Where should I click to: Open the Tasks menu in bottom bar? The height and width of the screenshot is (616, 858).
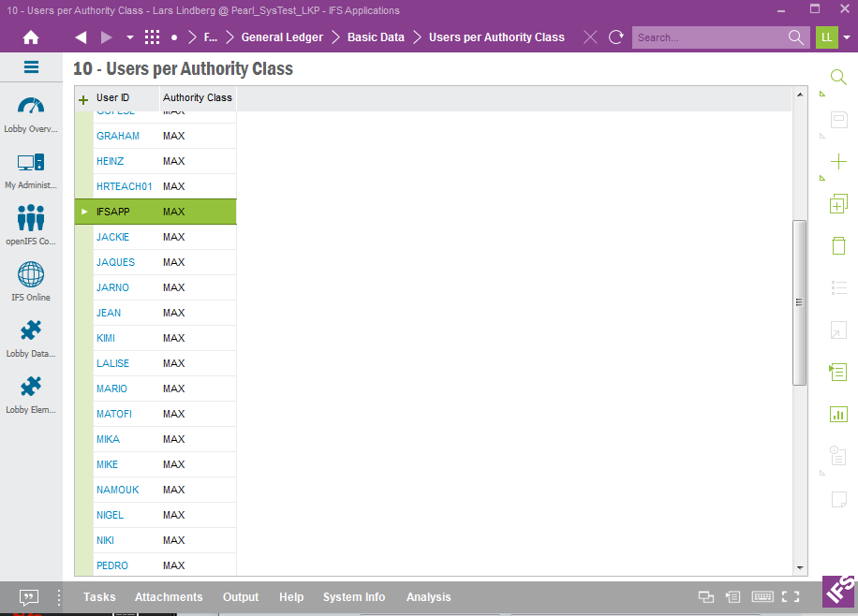99,597
